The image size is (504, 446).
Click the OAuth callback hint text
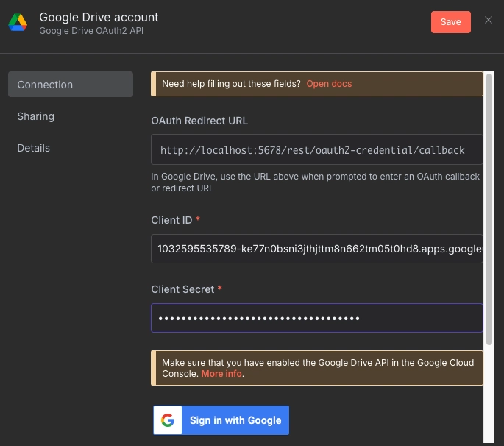316,183
